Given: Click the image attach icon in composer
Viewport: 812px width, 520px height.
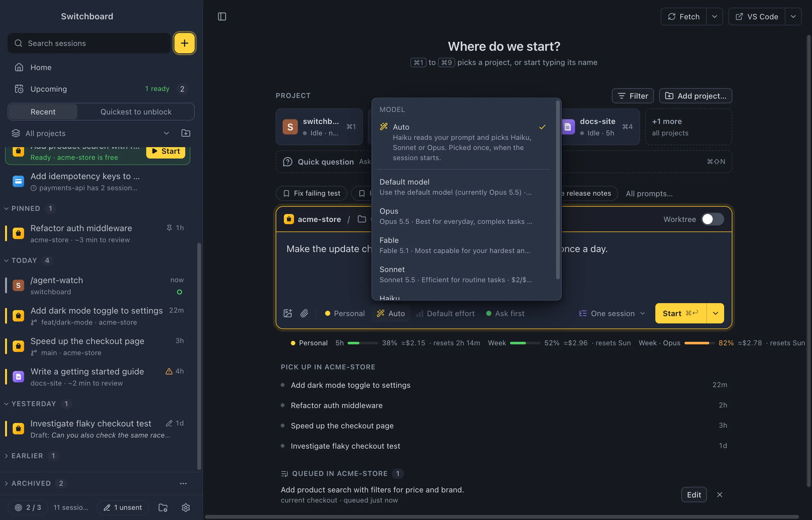Looking at the screenshot, I should [288, 313].
